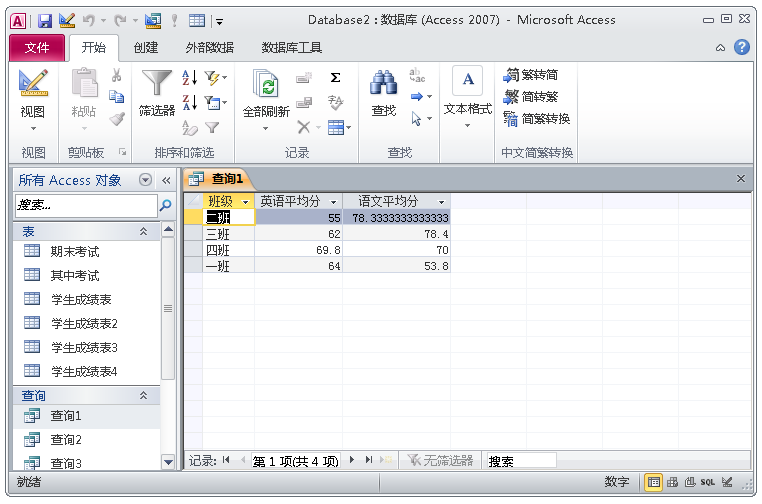
Task: Collapse the 表 group in navigation pane
Action: point(143,231)
